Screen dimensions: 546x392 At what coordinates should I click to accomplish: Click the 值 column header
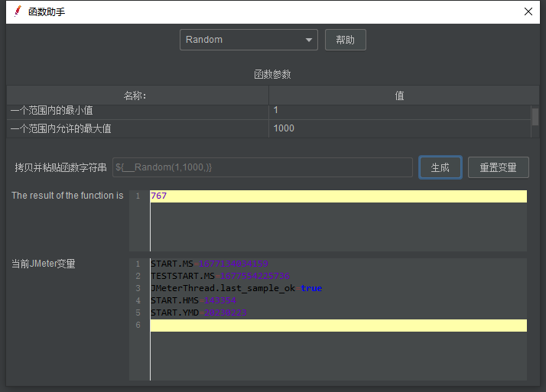coord(404,96)
